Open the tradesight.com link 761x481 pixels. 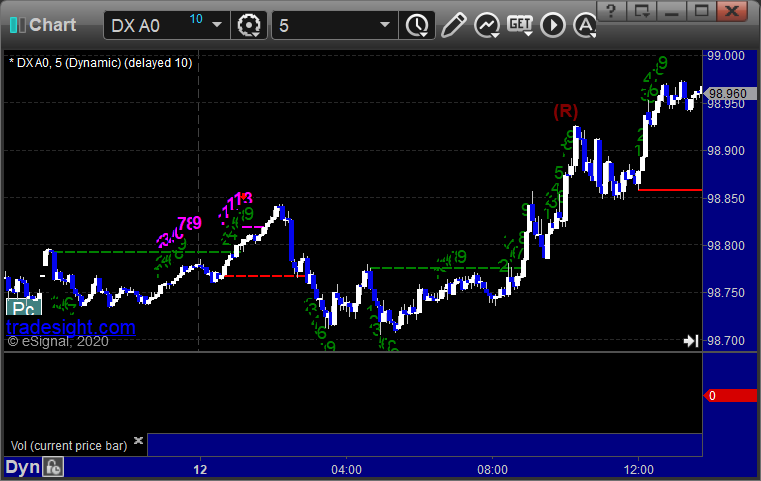71,327
